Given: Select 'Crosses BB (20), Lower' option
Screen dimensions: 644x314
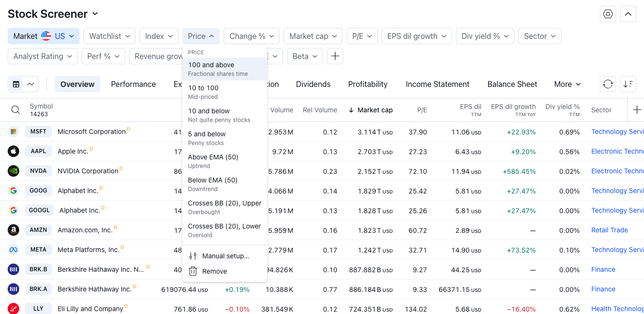Looking at the screenshot, I should (x=225, y=230).
